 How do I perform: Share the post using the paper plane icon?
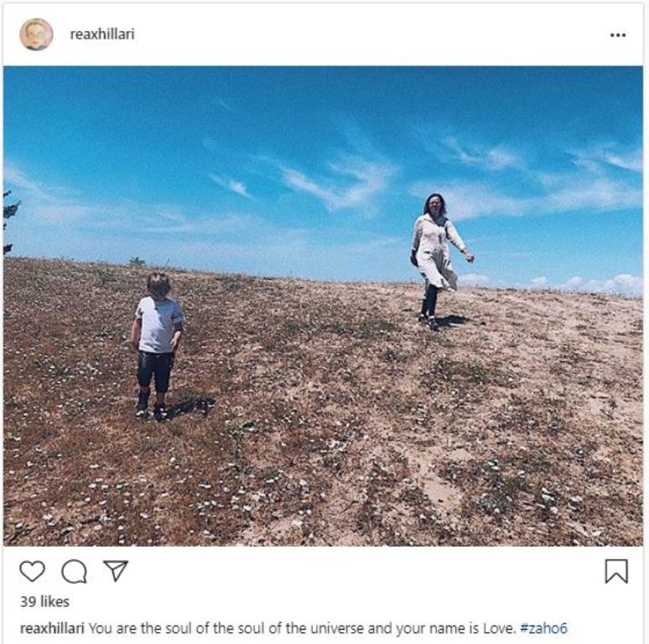(x=116, y=571)
